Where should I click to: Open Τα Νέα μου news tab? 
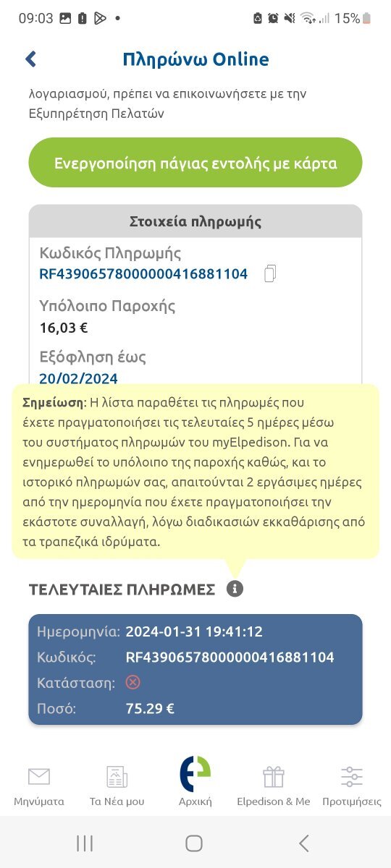point(117,786)
